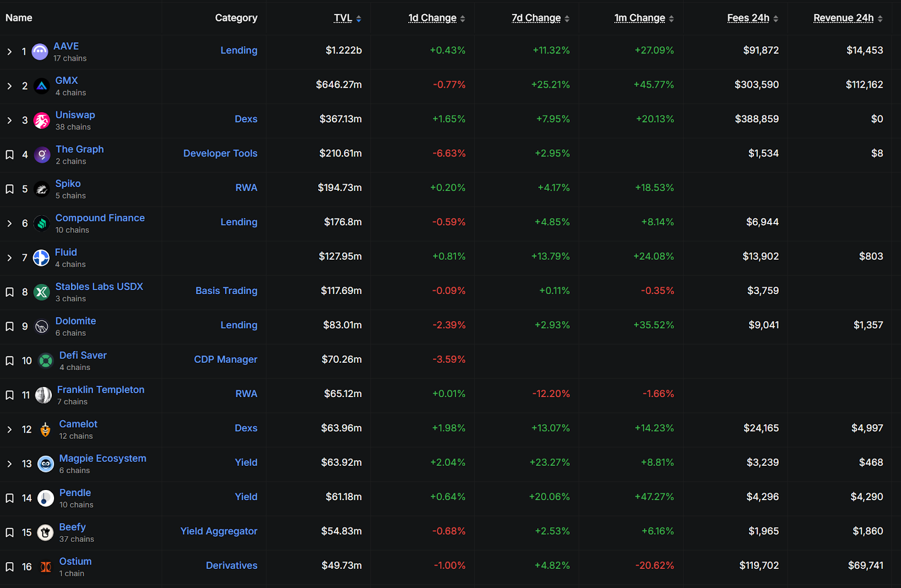The width and height of the screenshot is (901, 588).
Task: Open the AAVE protocol link
Action: tap(66, 46)
